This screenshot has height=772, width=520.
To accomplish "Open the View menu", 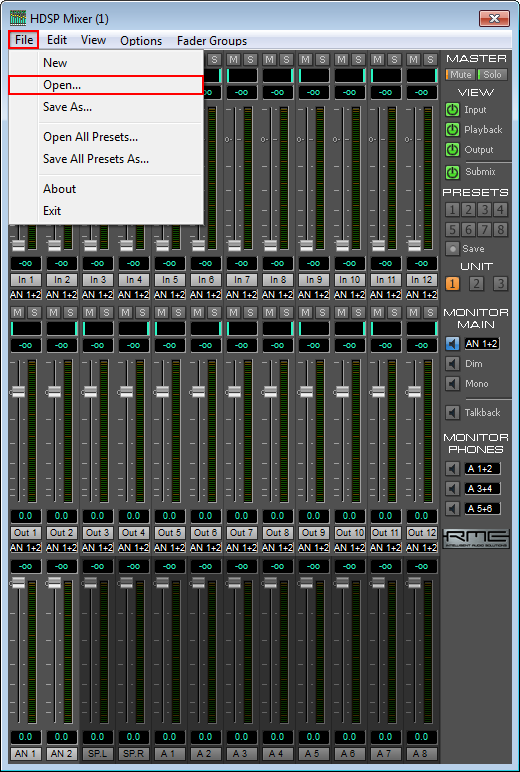I will click(x=94, y=40).
